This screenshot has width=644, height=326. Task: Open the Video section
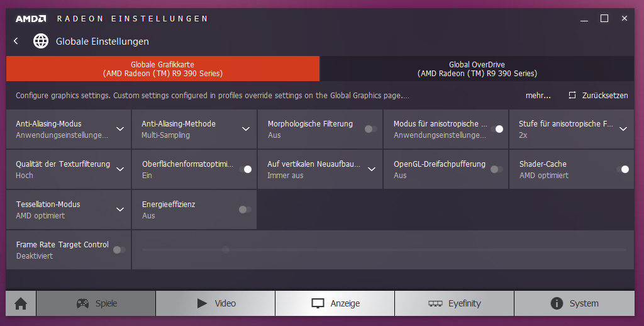coord(216,303)
